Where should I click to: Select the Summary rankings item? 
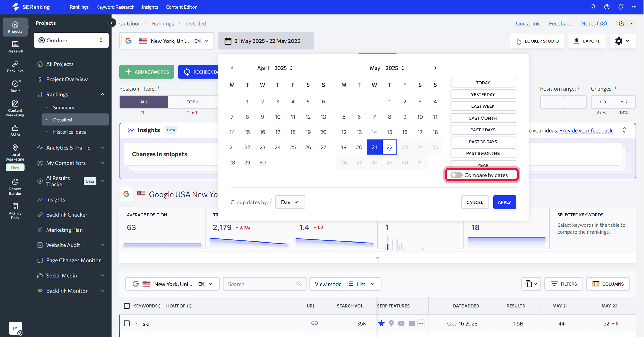point(64,107)
